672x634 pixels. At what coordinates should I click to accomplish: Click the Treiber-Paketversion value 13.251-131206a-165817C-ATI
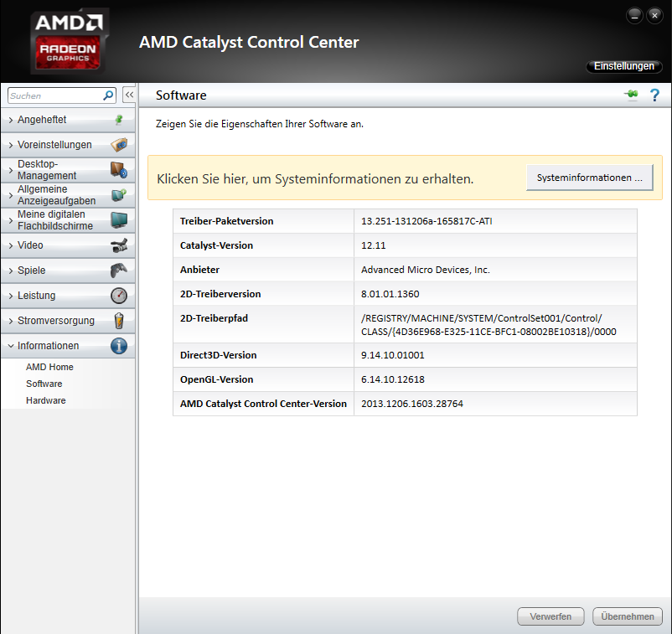[426, 221]
